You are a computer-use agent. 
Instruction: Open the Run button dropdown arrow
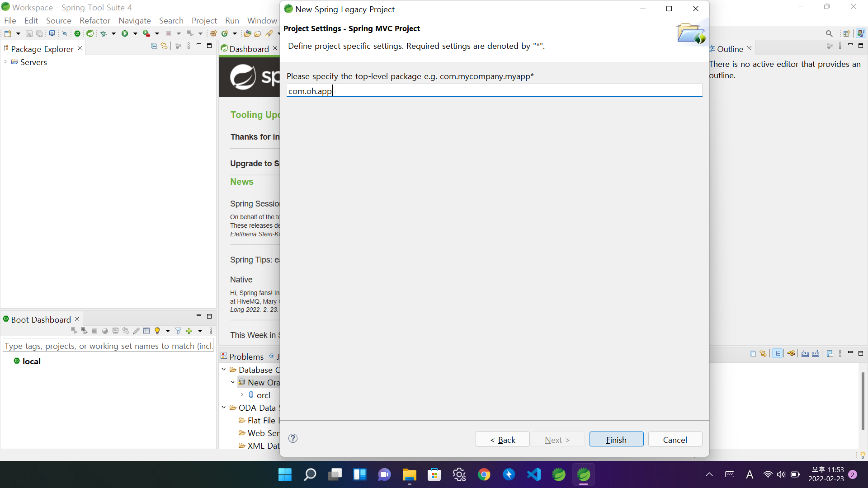click(135, 33)
